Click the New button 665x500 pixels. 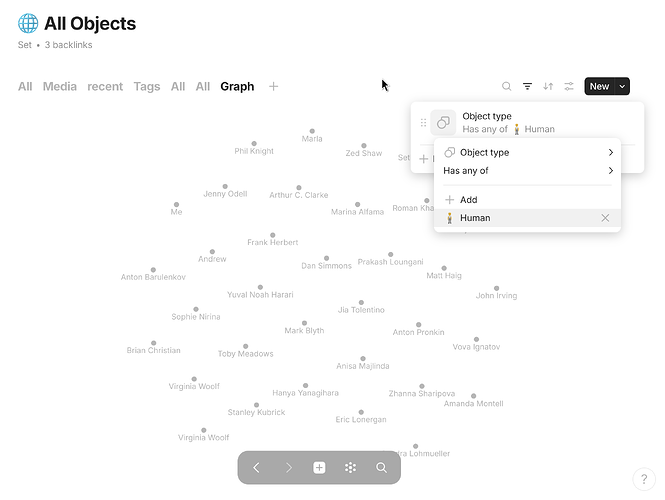[x=599, y=87]
